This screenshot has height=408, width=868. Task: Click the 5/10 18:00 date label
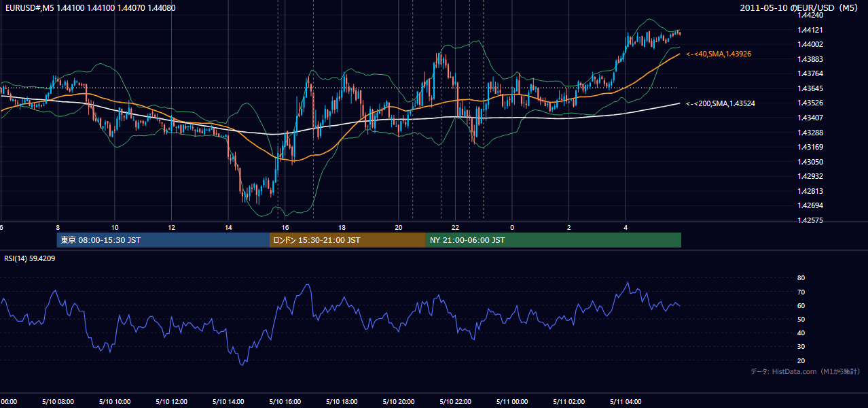342,401
